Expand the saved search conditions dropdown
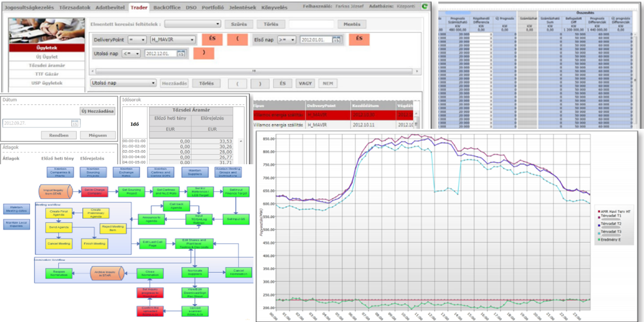The image size is (644, 322). pos(193,24)
